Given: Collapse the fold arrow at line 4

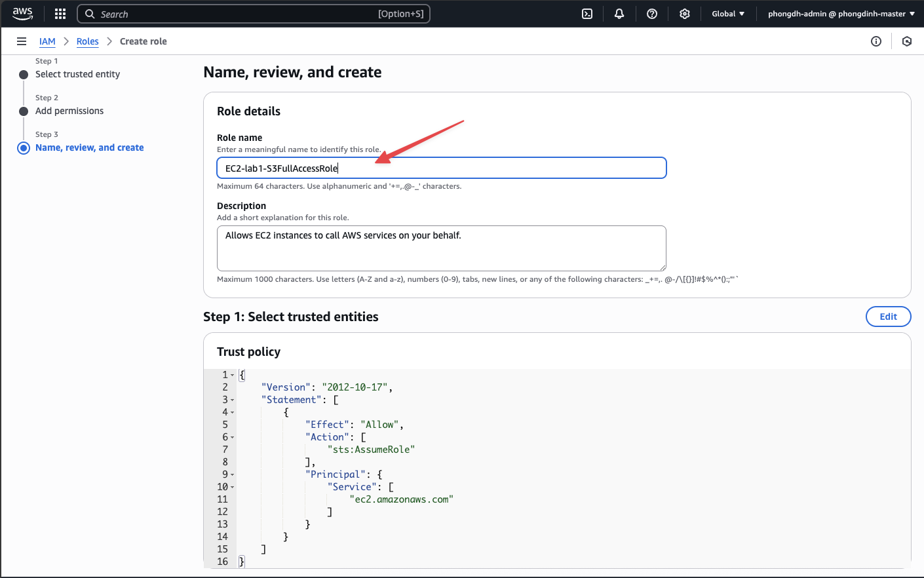Looking at the screenshot, I should pyautogui.click(x=233, y=413).
